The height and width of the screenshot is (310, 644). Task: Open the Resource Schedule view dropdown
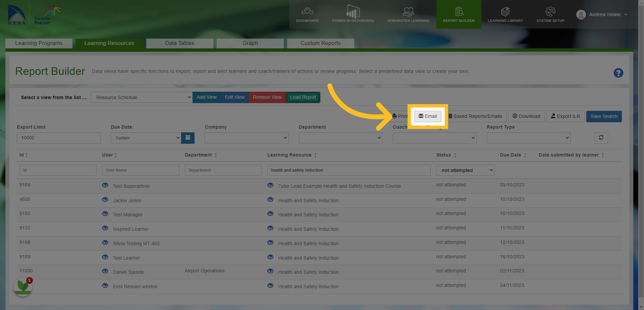[x=141, y=97]
